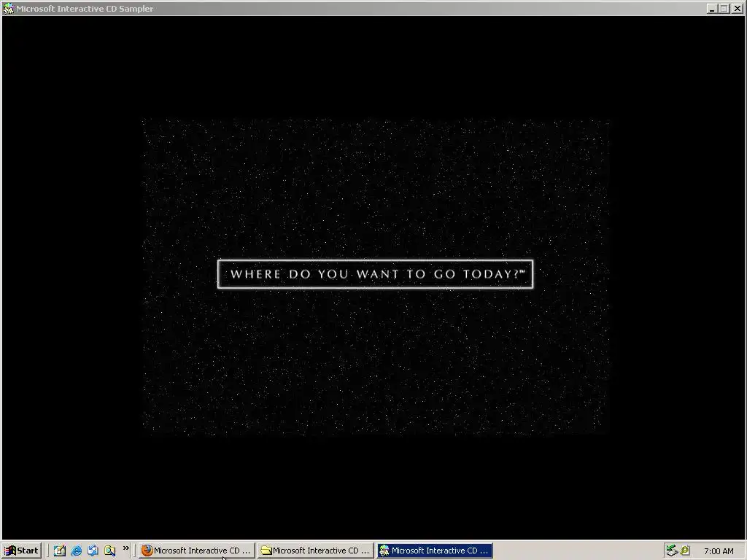Close the CD Sampler window

coord(737,9)
